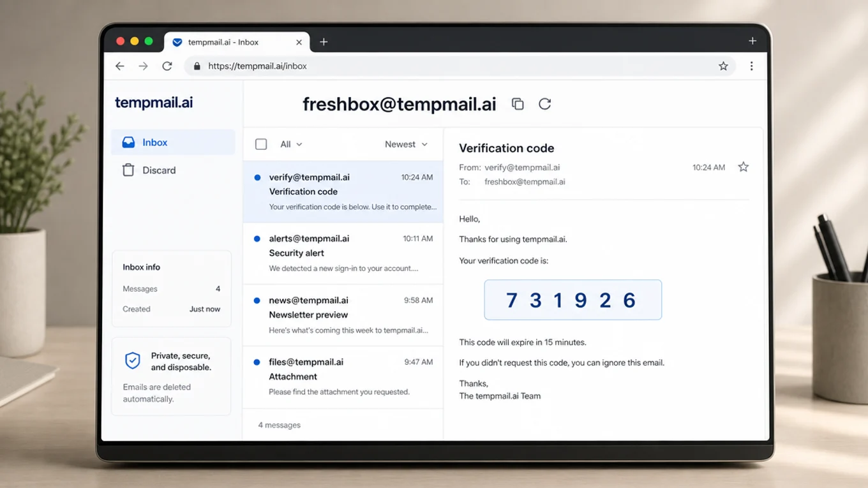The image size is (868, 488).
Task: Click the 10:11 AM time on the Security alert row
Action: 418,239
